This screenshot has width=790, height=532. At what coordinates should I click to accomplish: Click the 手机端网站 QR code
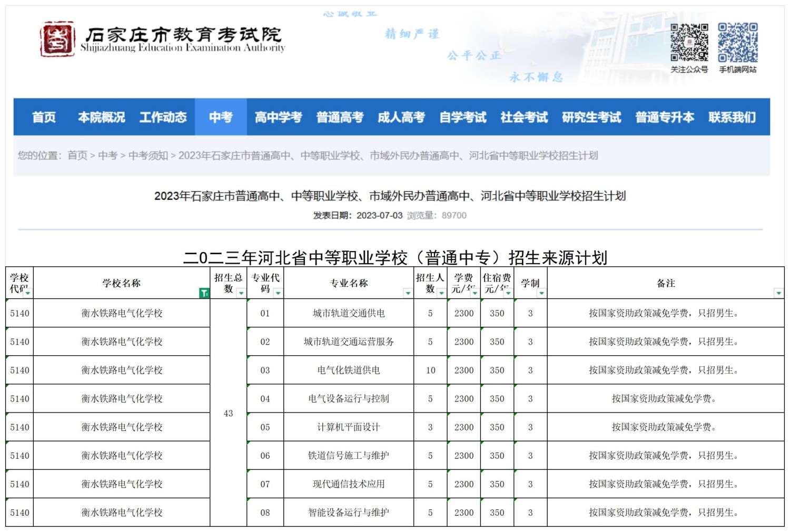pos(737,42)
